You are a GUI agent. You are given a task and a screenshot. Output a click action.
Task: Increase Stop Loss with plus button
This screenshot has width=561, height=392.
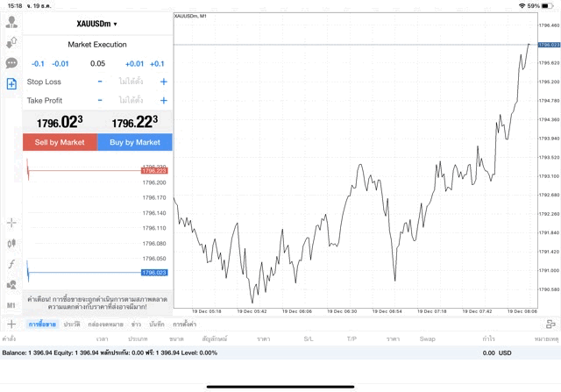point(163,82)
